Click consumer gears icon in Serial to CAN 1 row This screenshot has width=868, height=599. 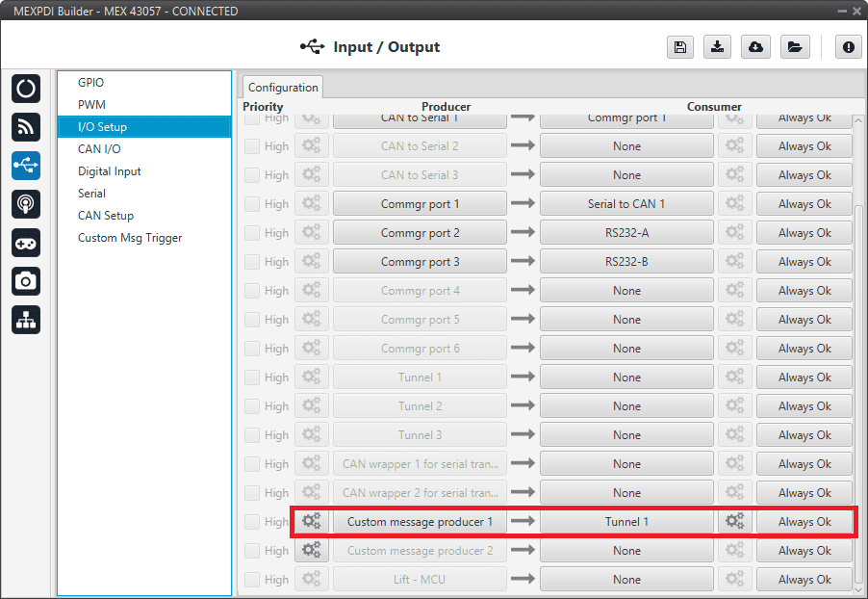coord(735,203)
